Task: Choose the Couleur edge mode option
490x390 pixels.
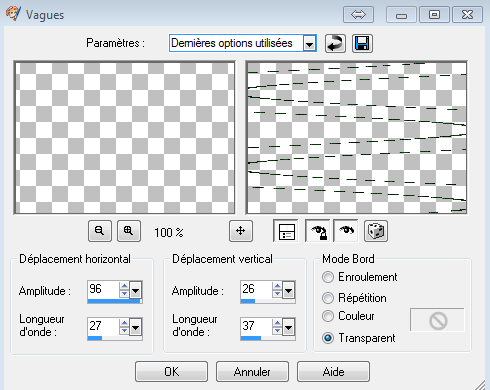Action: [x=348, y=316]
